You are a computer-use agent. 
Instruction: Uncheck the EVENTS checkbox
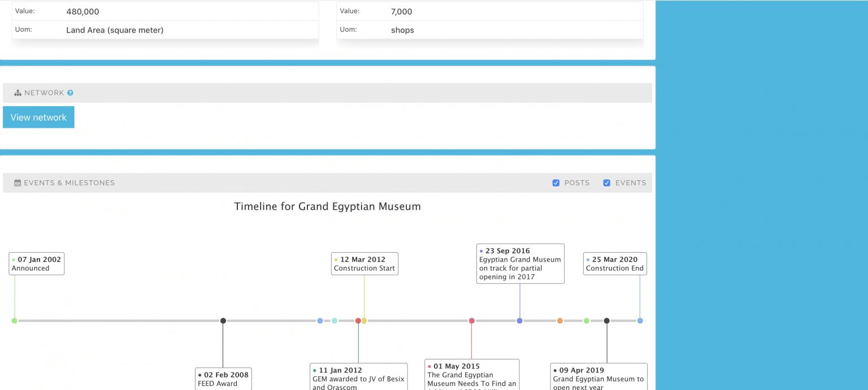click(x=607, y=183)
